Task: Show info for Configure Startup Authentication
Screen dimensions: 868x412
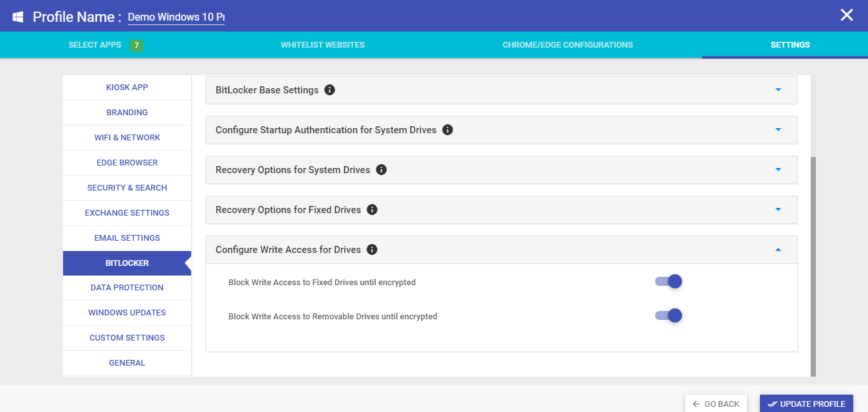Action: [448, 130]
